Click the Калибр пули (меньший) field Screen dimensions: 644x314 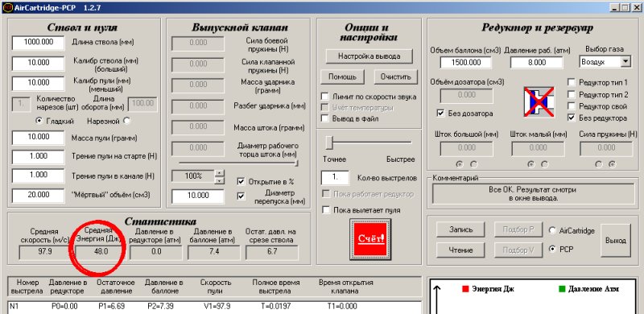tap(38, 83)
